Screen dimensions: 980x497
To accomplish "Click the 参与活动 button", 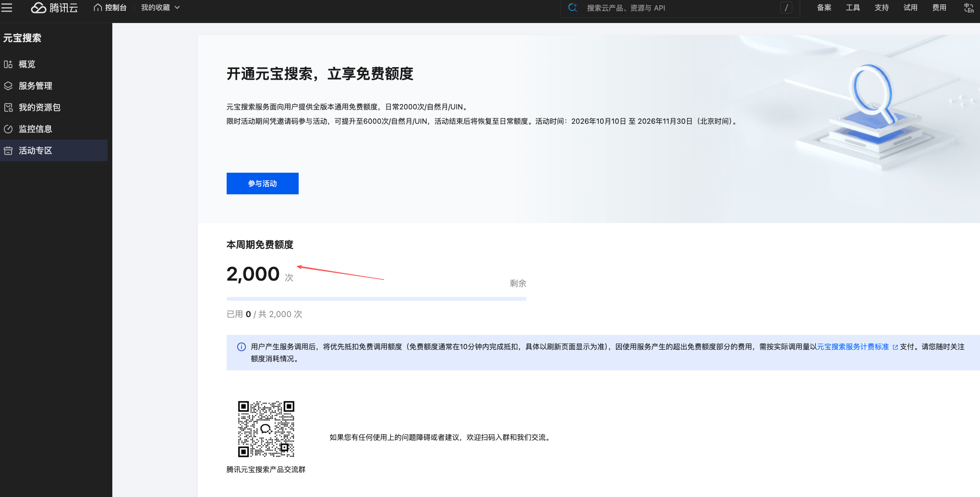I will (263, 183).
